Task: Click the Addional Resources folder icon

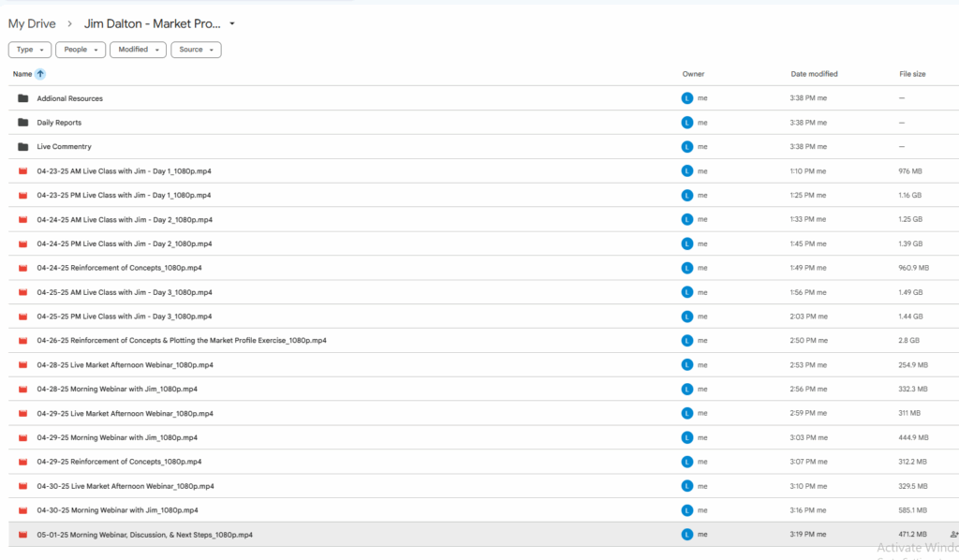Action: click(x=22, y=98)
